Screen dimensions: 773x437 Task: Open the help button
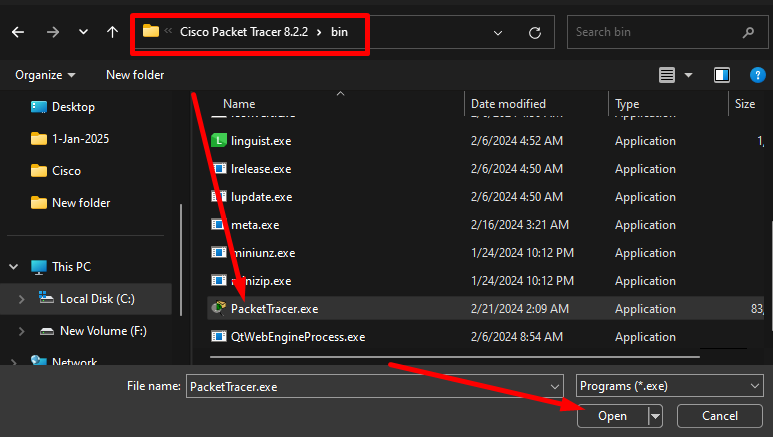757,75
